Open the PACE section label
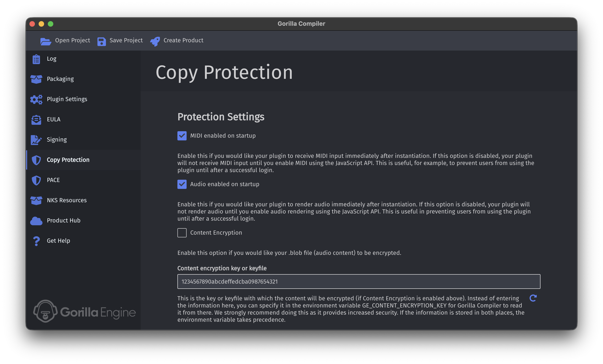Image resolution: width=603 pixels, height=364 pixels. [53, 180]
